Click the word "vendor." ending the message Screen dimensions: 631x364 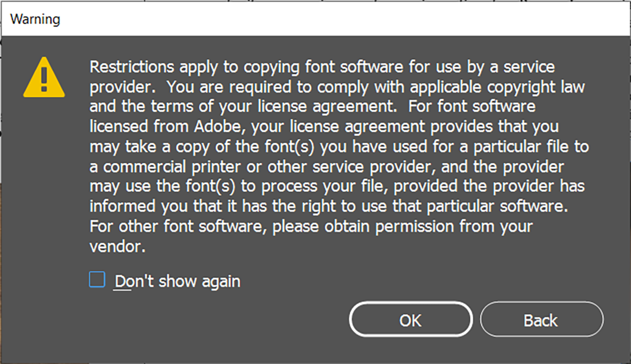[117, 246]
